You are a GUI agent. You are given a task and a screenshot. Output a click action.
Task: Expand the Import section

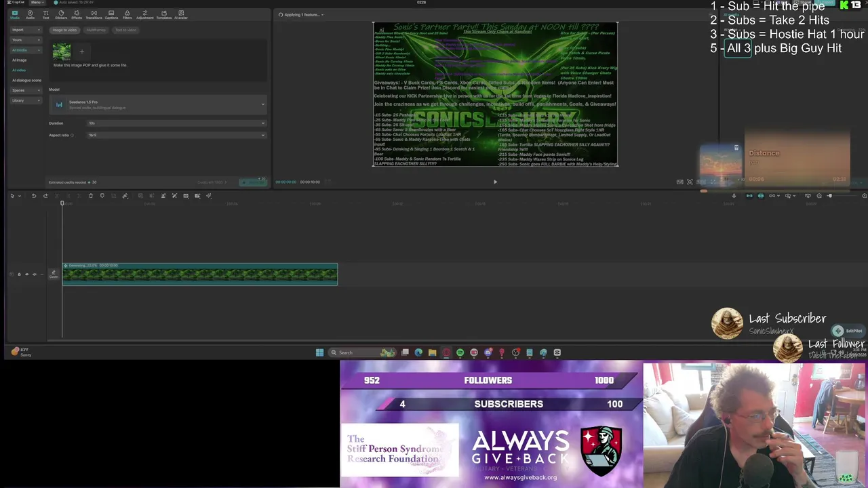pos(26,30)
